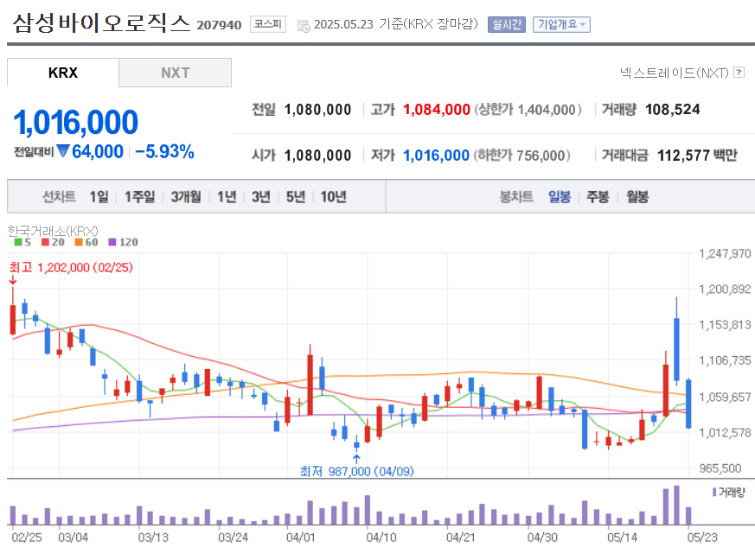This screenshot has width=755, height=560.
Task: Select the red 20-day moving average legend
Action: (x=53, y=242)
